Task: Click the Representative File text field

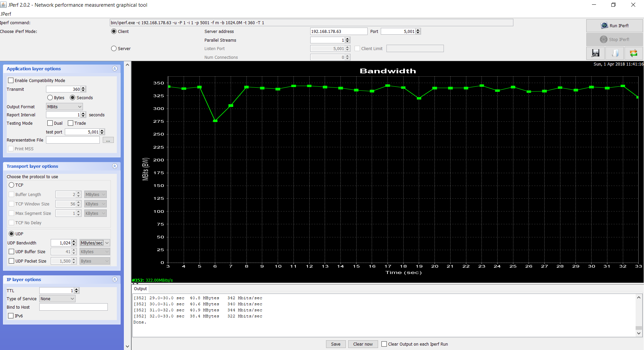Action: [73, 140]
